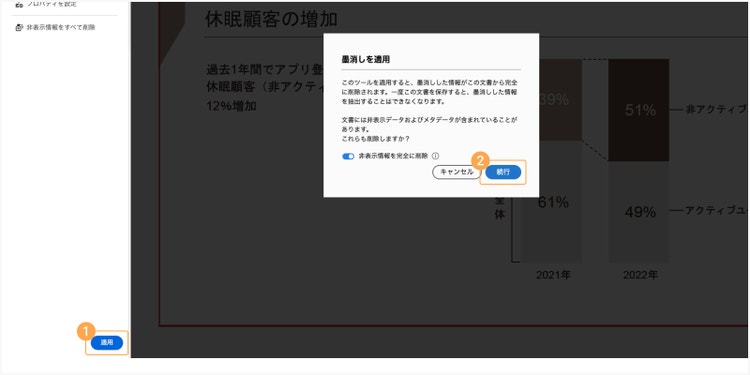The image size is (750, 375).
Task: Dismiss the dialog with キャンセル
Action: [x=456, y=172]
